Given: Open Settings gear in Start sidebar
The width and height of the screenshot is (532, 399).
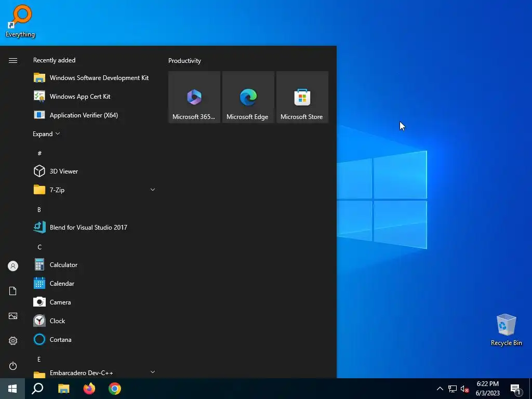Looking at the screenshot, I should [x=13, y=341].
